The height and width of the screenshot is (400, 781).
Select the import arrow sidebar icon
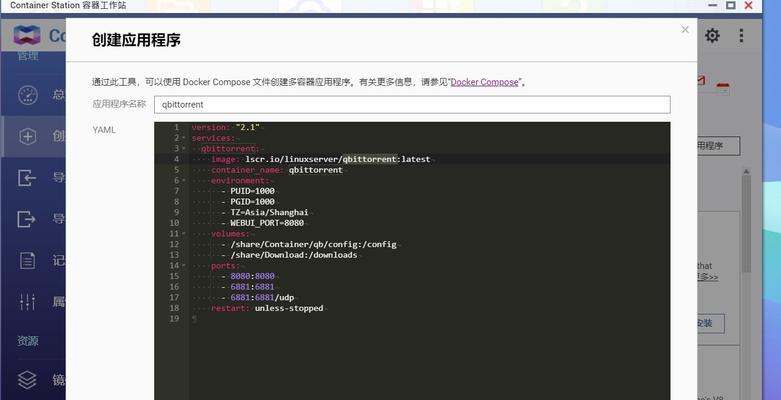26,177
